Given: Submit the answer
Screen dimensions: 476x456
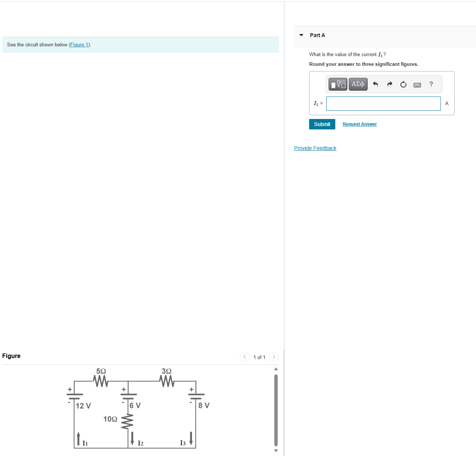Looking at the screenshot, I should [x=322, y=124].
